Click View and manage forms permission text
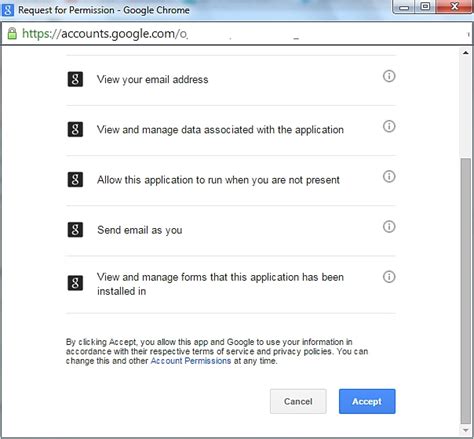 [220, 284]
